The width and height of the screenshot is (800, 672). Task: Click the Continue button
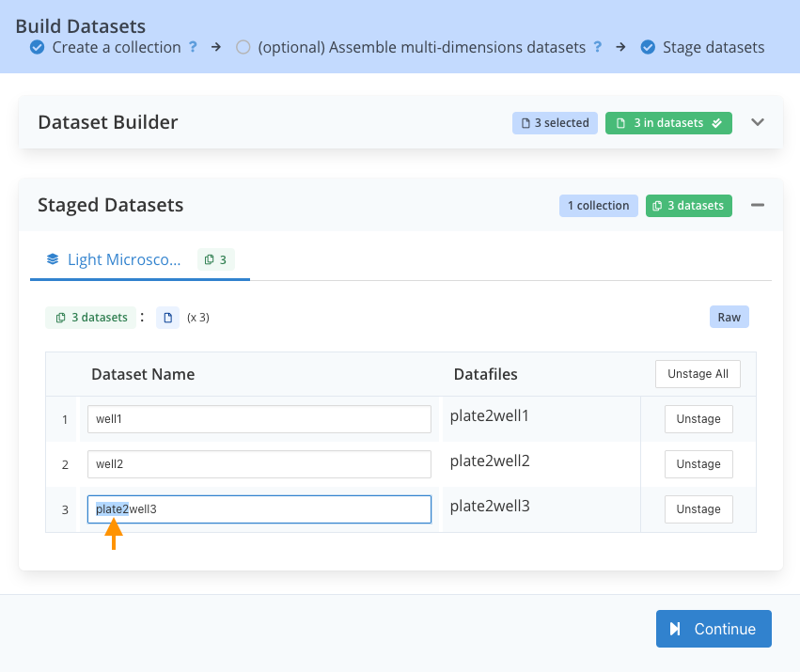coord(714,629)
